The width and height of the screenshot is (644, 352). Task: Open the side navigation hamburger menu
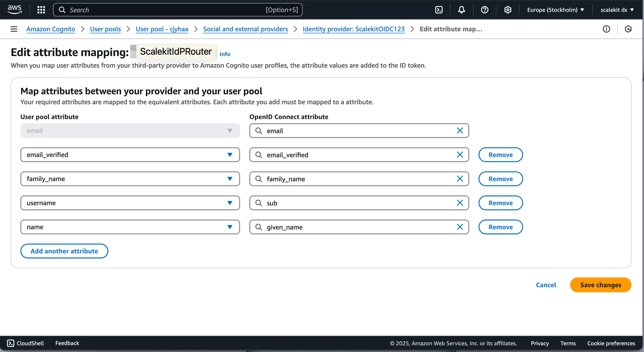pyautogui.click(x=14, y=29)
